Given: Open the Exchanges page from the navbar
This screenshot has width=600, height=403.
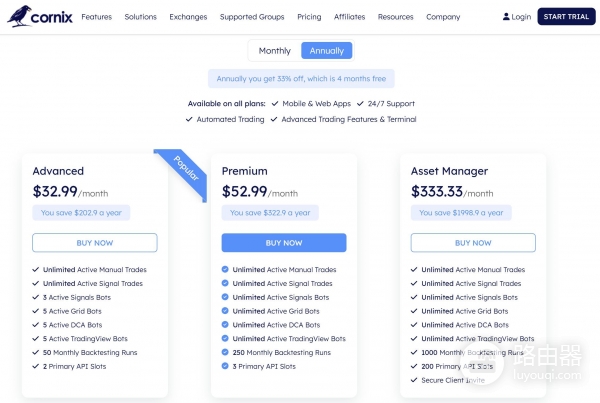Looking at the screenshot, I should pyautogui.click(x=188, y=17).
